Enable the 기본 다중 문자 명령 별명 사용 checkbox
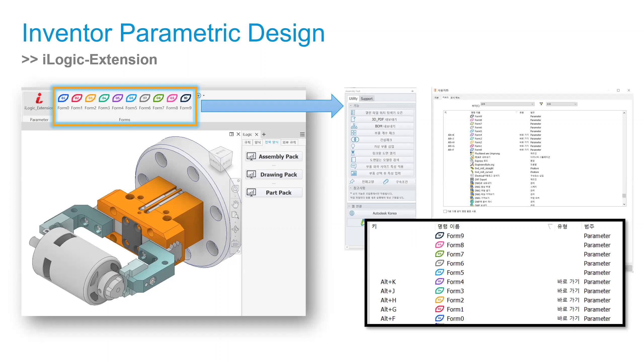Screen dimensions: 644x362 click(x=445, y=211)
